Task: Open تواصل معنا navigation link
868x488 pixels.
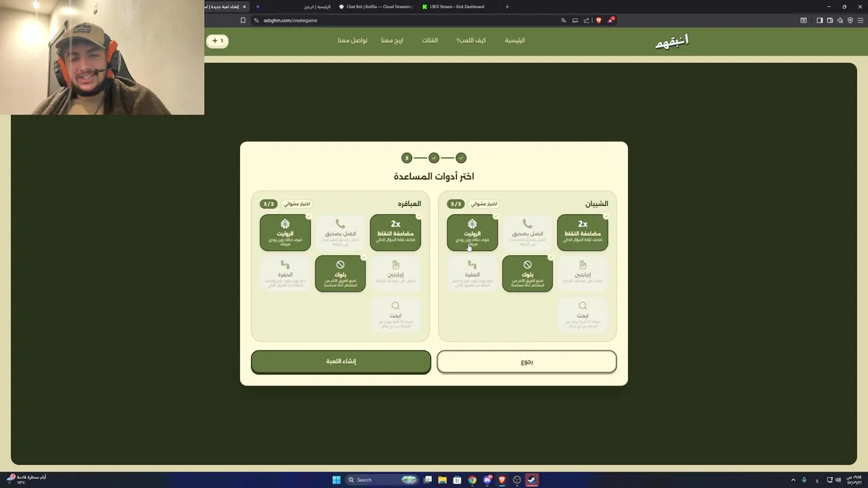Action: click(353, 41)
